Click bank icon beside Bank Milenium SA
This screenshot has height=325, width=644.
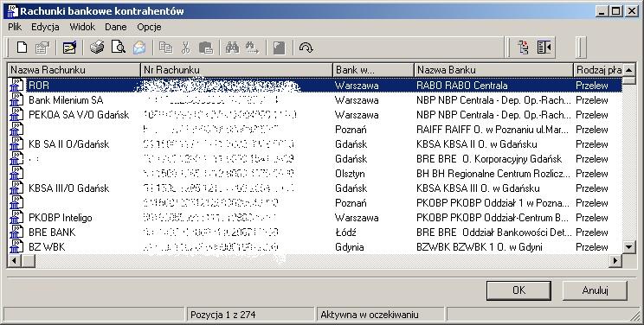tap(16, 100)
